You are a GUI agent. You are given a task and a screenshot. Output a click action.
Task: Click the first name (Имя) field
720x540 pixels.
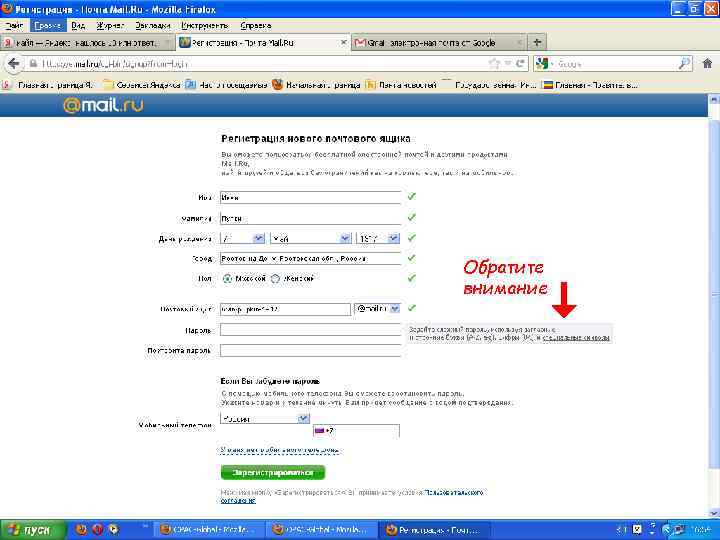[310, 197]
